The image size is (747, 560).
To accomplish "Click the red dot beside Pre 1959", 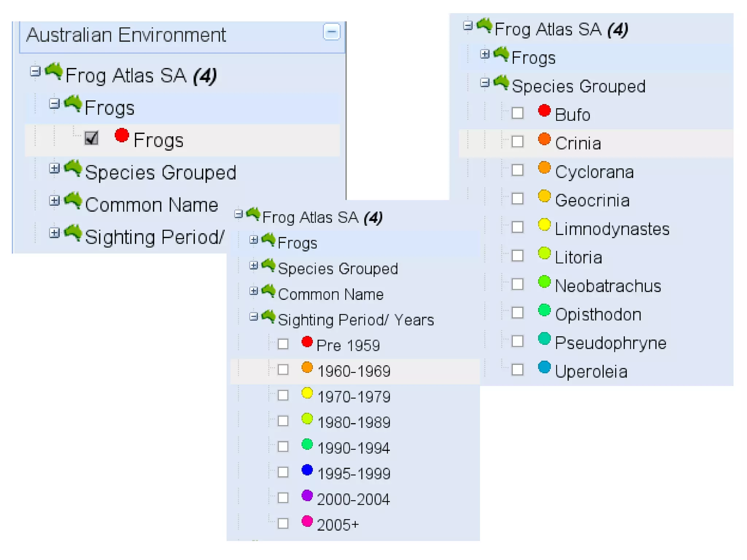I will tap(307, 342).
